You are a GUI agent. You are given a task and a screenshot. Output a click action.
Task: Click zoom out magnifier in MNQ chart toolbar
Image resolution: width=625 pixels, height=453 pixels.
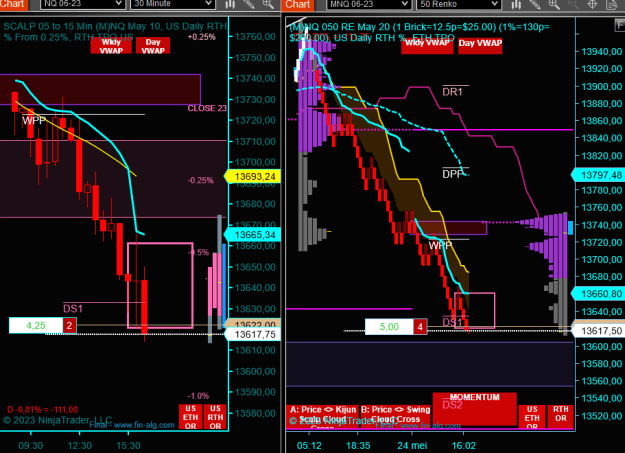tap(573, 4)
